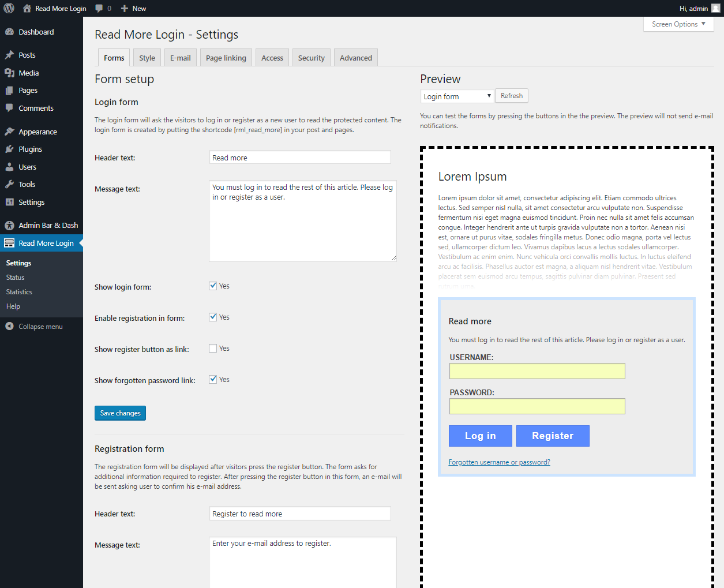Focus the login form Header text field
This screenshot has width=724, height=588.
(x=300, y=158)
